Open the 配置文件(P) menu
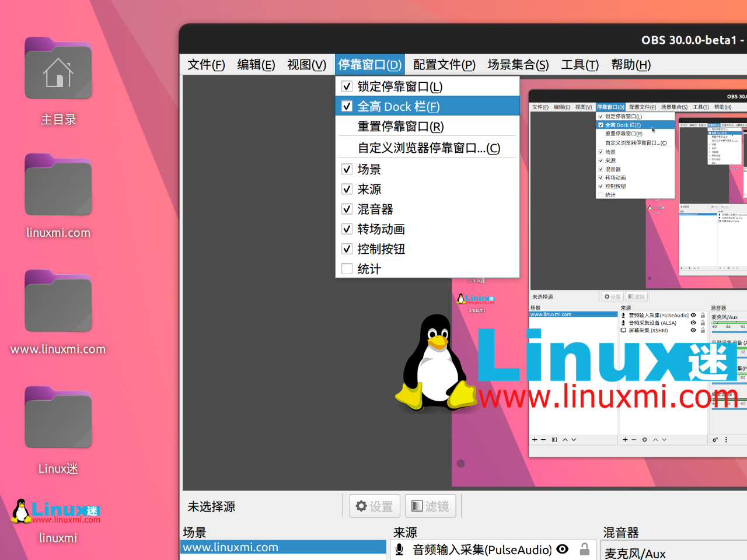This screenshot has width=747, height=560. [x=444, y=65]
